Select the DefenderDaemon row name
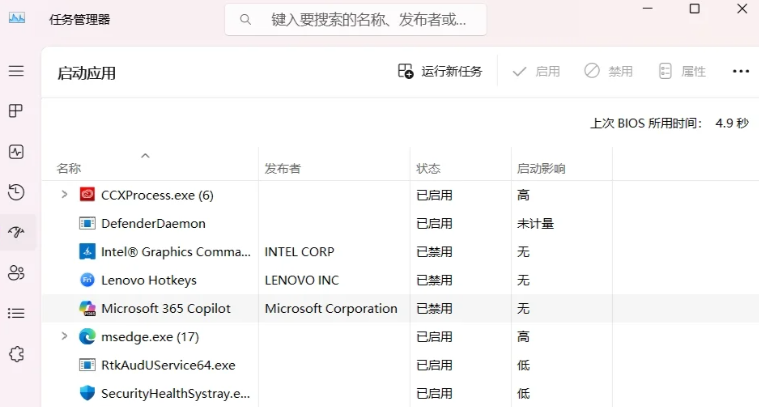Viewport: 759px width, 407px height. [153, 224]
